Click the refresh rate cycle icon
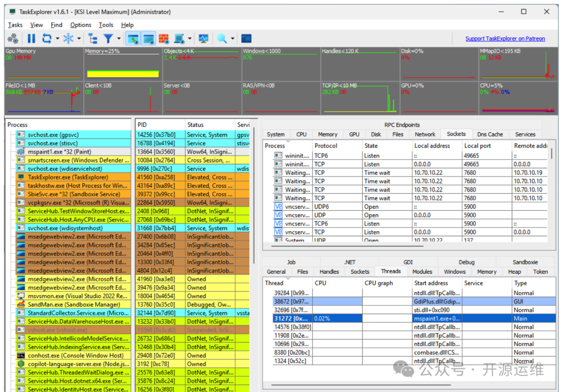This screenshot has width=562, height=392. tap(47, 39)
